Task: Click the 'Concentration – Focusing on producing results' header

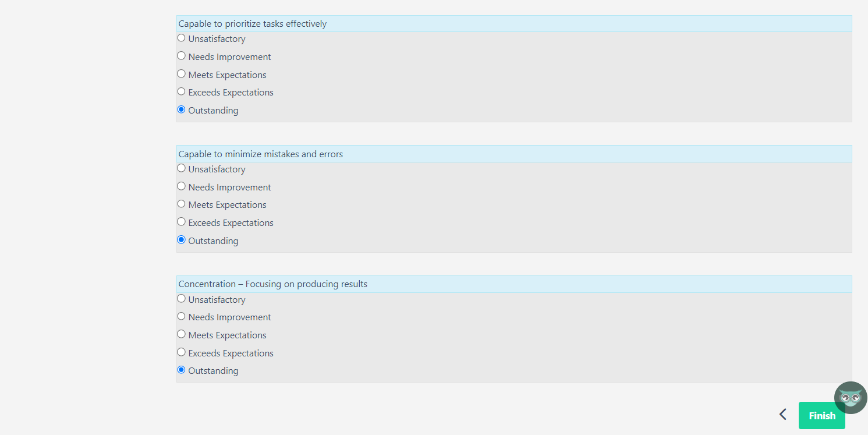Action: click(273, 284)
